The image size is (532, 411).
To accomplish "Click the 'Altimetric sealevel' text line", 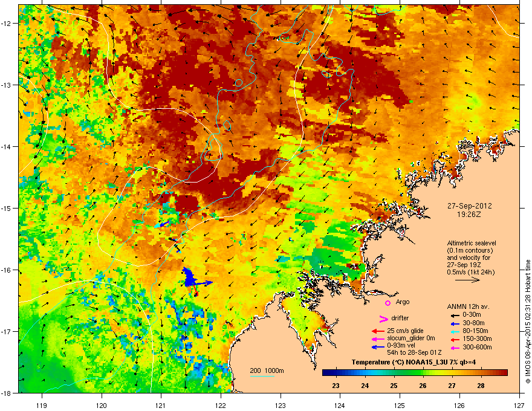I will click(x=472, y=243).
